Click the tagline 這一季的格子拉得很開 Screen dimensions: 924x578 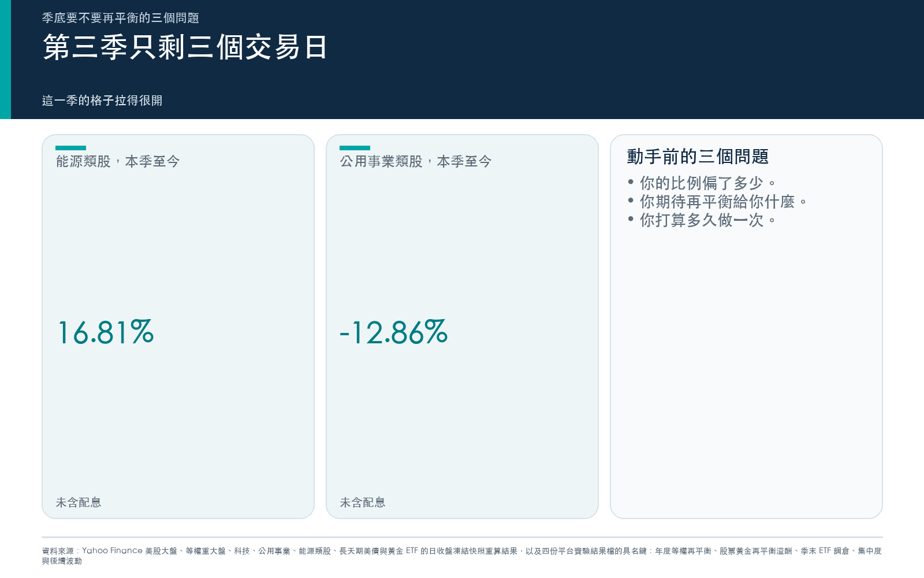pos(102,101)
